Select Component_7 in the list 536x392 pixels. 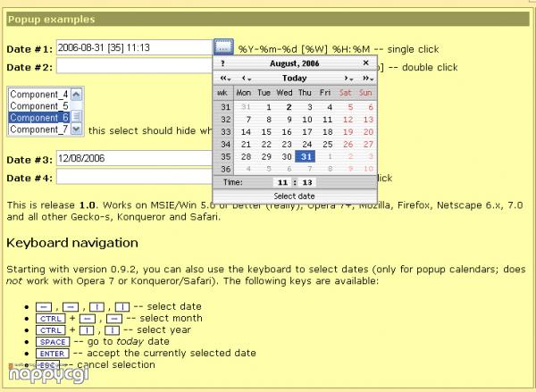pyautogui.click(x=38, y=129)
